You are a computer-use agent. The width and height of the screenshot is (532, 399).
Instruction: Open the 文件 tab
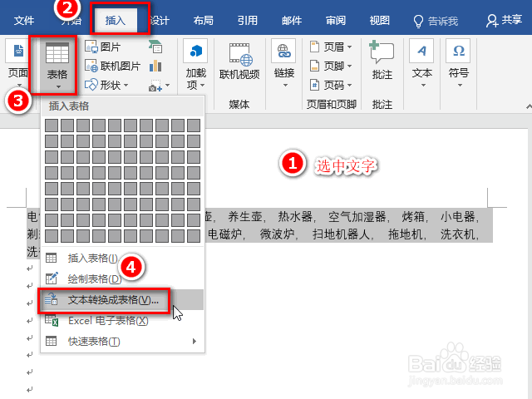(24, 21)
